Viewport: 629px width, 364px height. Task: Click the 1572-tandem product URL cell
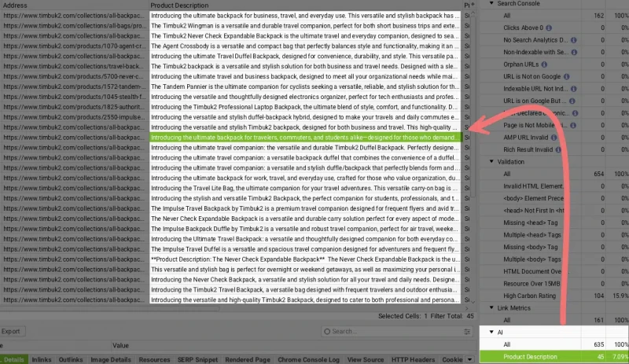click(x=74, y=86)
